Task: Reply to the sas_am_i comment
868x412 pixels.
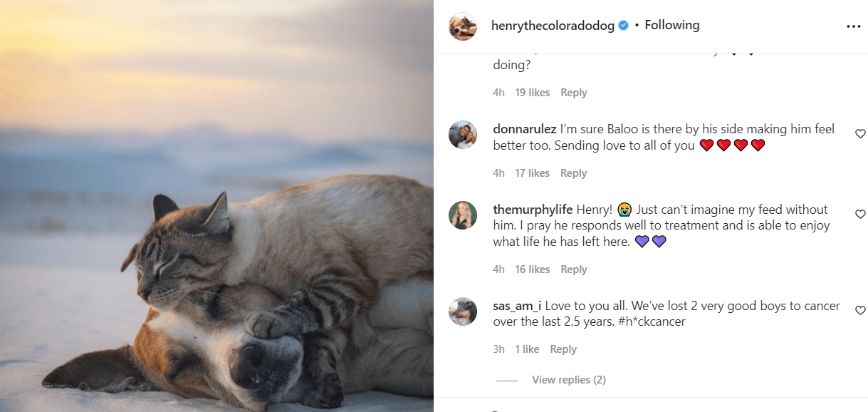Action: (563, 349)
